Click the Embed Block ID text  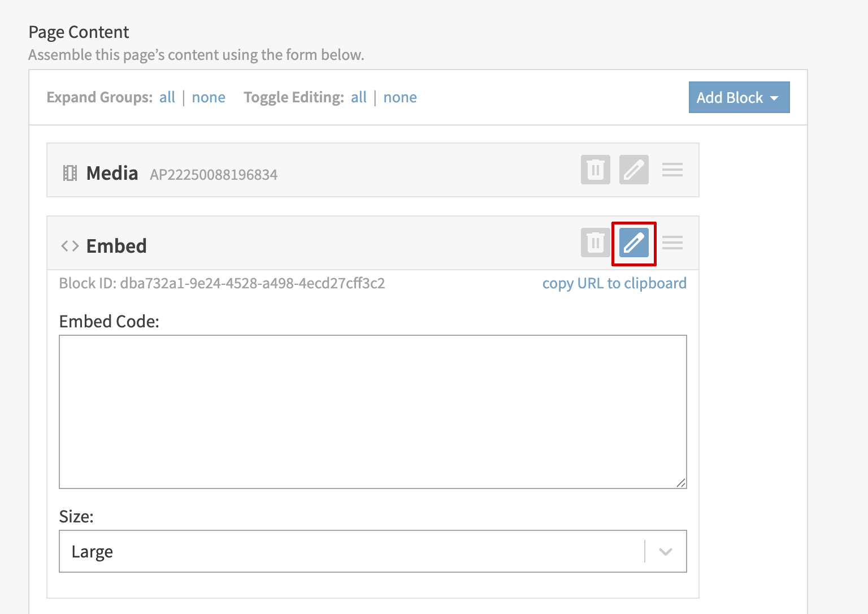pos(222,283)
